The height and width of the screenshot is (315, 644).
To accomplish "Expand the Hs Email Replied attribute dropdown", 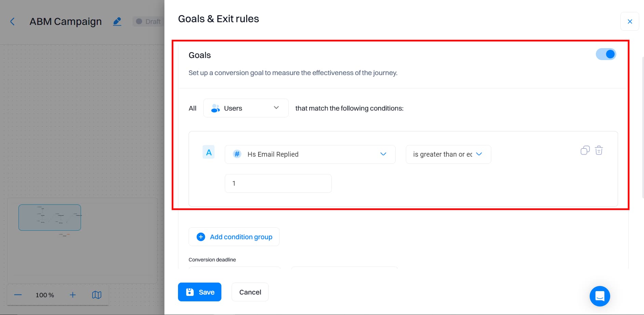I will pos(383,154).
